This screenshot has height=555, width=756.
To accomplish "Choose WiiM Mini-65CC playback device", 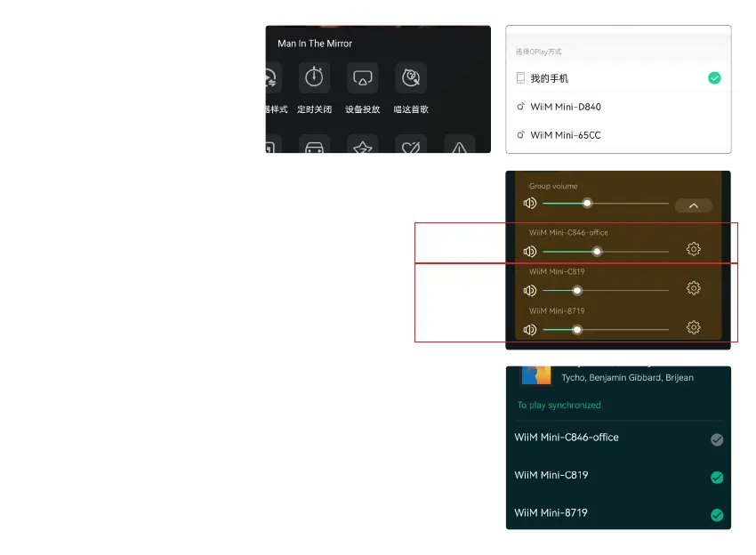I will [x=618, y=135].
